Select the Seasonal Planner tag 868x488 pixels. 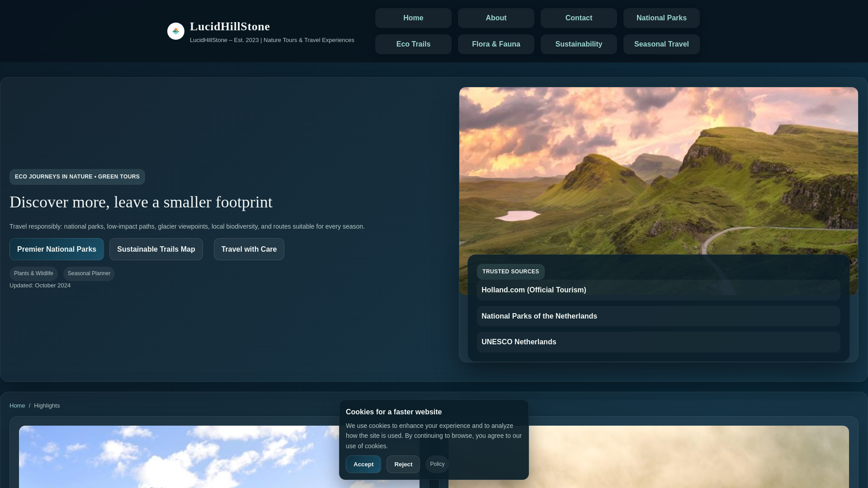tap(89, 274)
